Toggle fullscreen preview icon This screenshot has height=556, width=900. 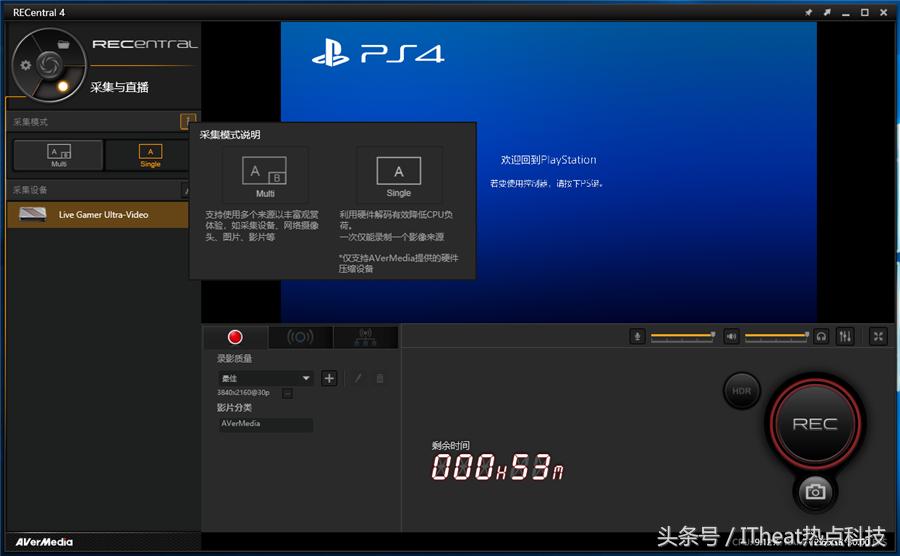(x=878, y=336)
